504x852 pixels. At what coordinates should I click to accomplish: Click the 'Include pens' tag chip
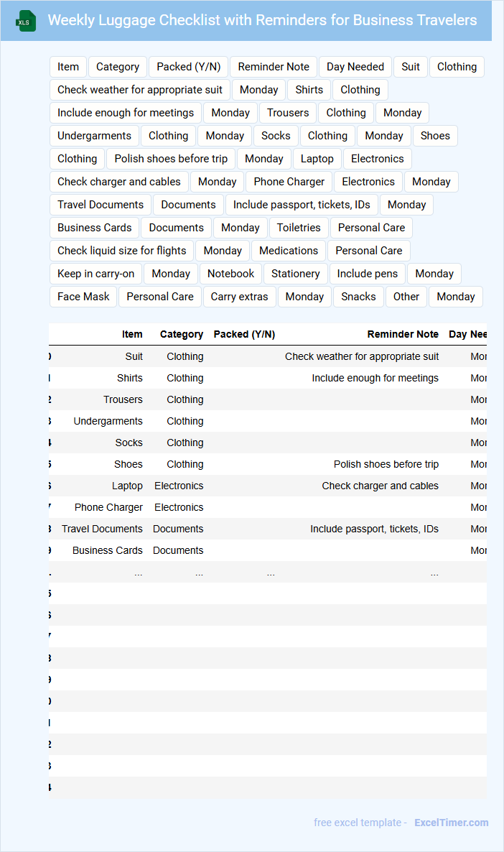point(367,274)
